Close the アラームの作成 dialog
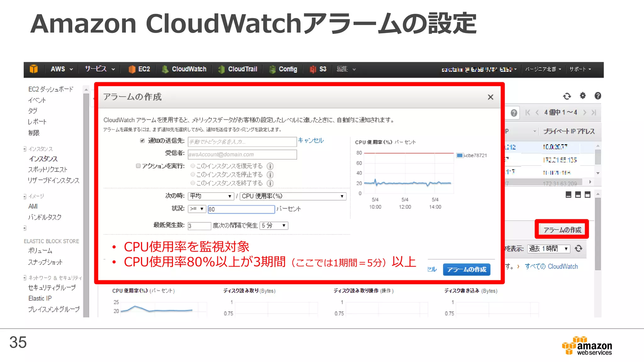This screenshot has height=362, width=644. pyautogui.click(x=491, y=97)
